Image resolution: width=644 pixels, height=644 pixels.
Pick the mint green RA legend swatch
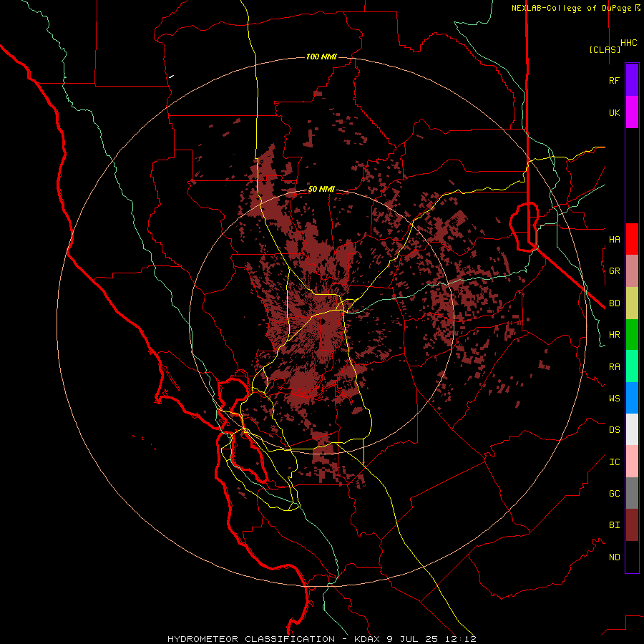coord(632,366)
